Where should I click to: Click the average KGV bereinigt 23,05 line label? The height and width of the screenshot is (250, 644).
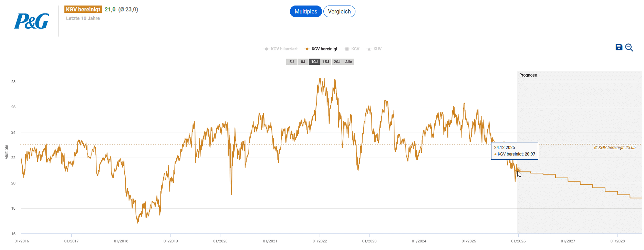coord(615,148)
